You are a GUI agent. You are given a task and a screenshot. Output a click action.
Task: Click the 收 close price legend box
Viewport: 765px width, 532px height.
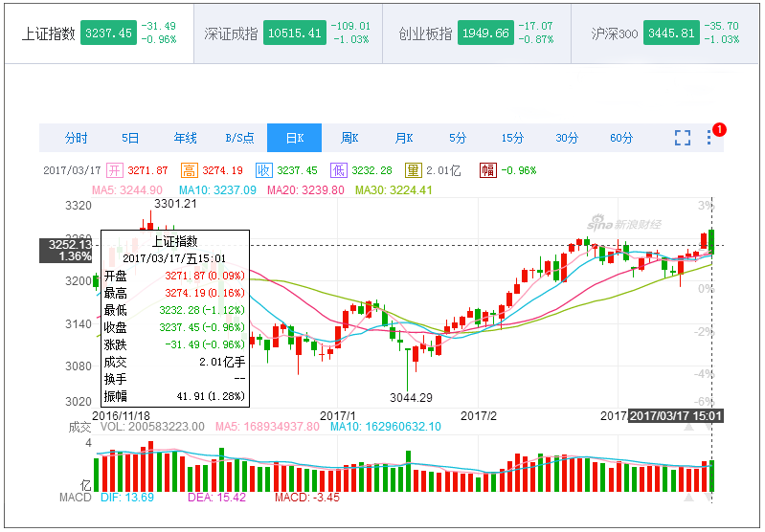pos(263,170)
